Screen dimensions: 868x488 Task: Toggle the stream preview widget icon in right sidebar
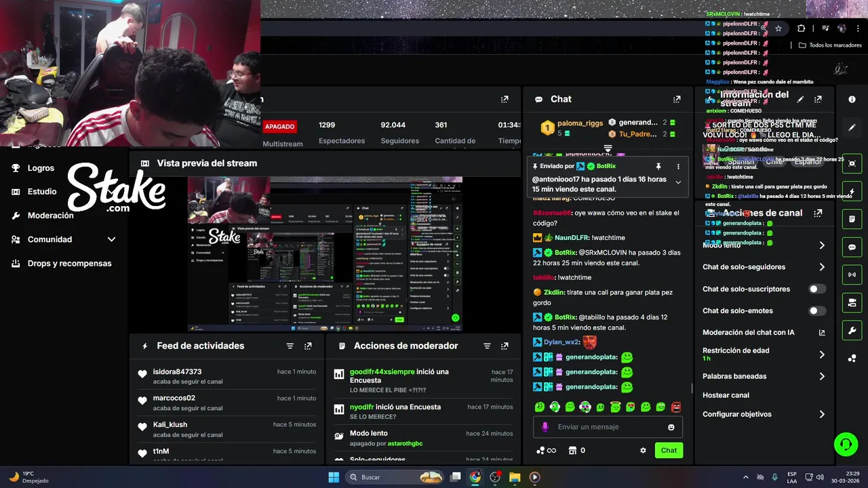[852, 163]
